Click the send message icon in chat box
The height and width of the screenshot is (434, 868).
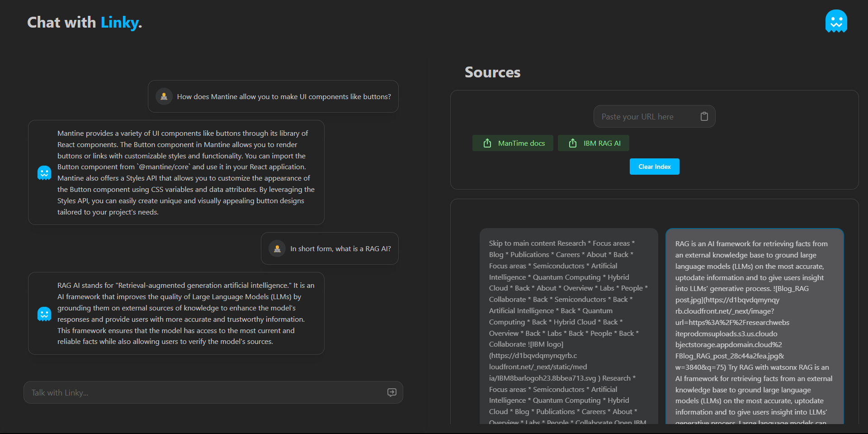[392, 392]
